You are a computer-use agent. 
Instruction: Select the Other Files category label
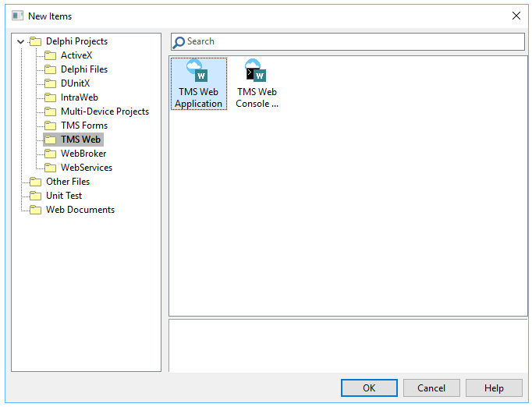click(x=68, y=182)
